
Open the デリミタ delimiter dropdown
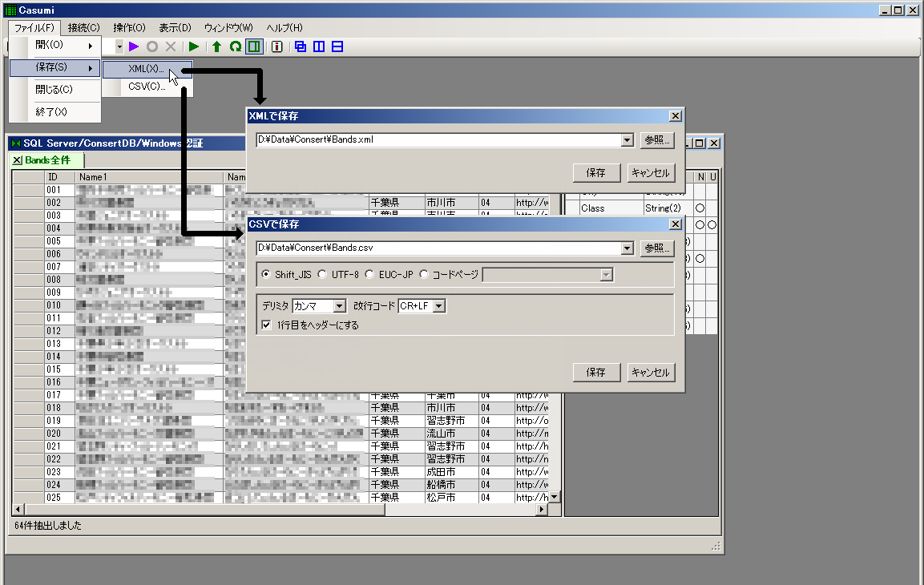341,305
